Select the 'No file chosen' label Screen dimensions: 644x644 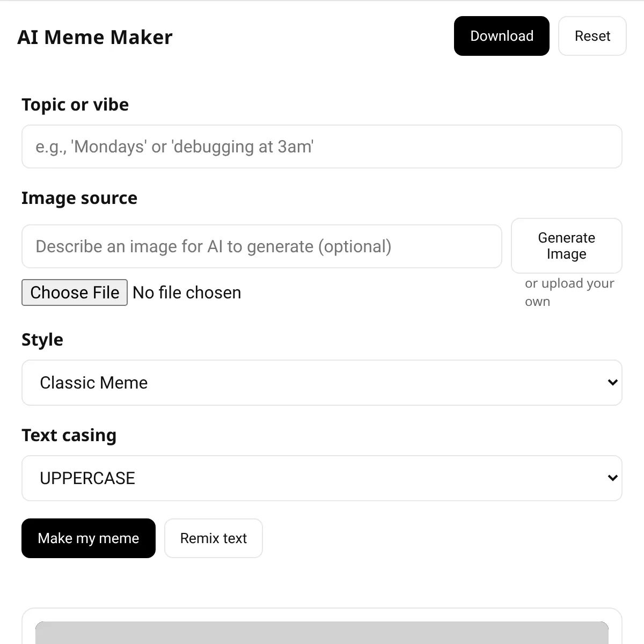tap(186, 292)
